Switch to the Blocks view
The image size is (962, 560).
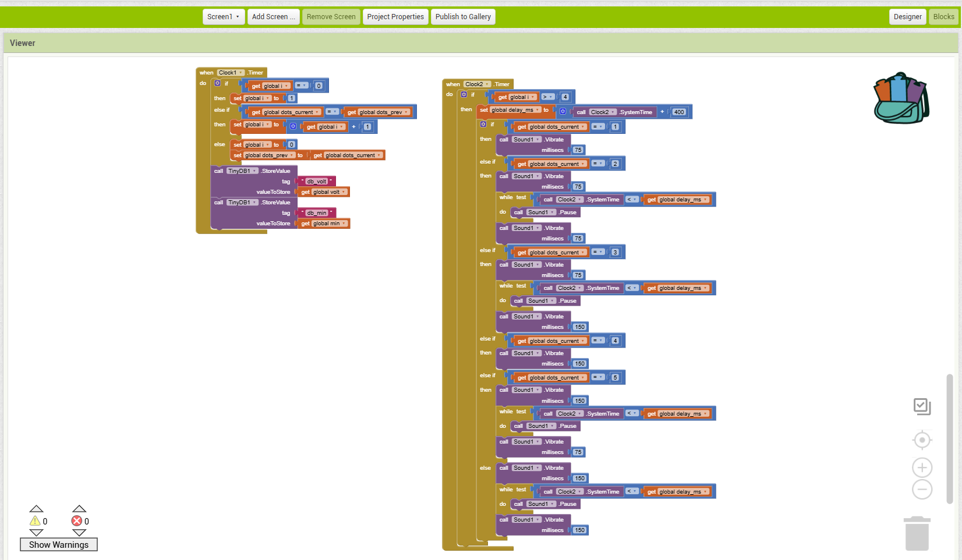pos(943,17)
